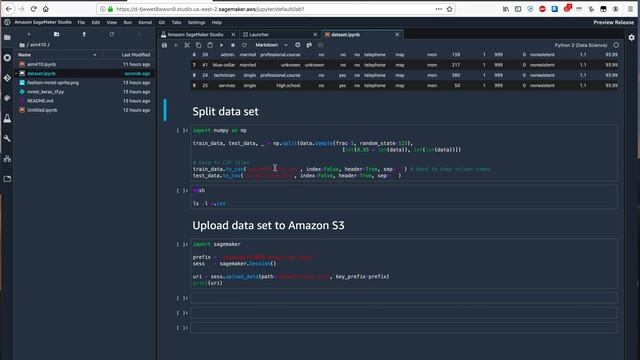Open the Help menu

(x=216, y=22)
